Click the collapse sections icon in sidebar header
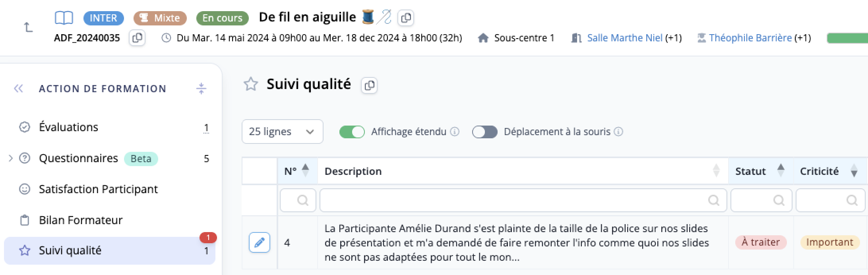Viewport: 868px width, 275px height. pyautogui.click(x=201, y=88)
